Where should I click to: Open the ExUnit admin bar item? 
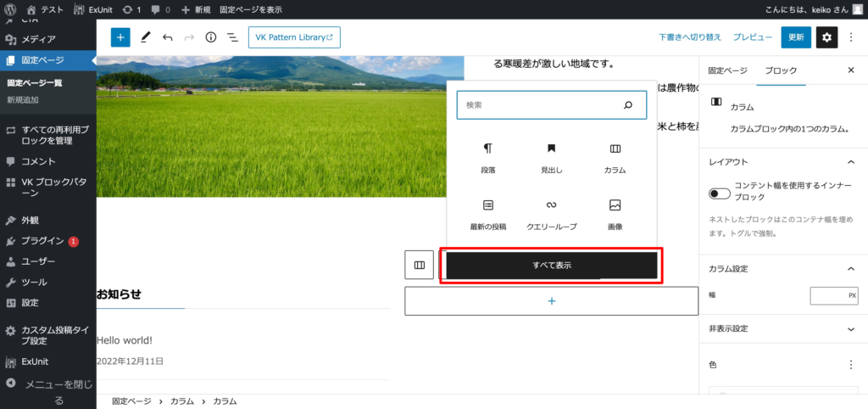point(93,9)
